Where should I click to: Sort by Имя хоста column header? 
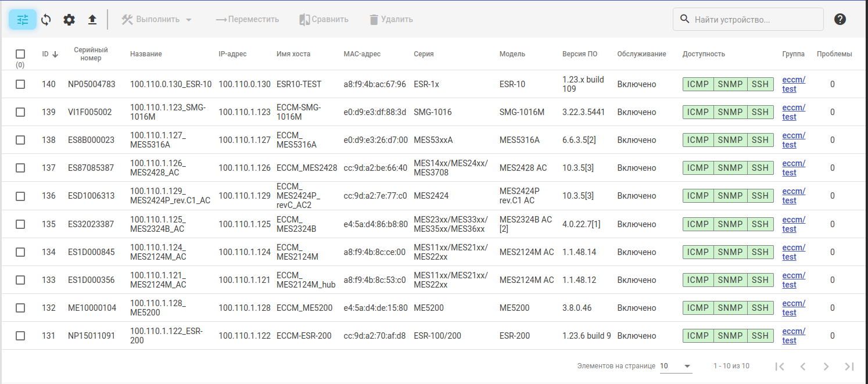click(x=293, y=54)
